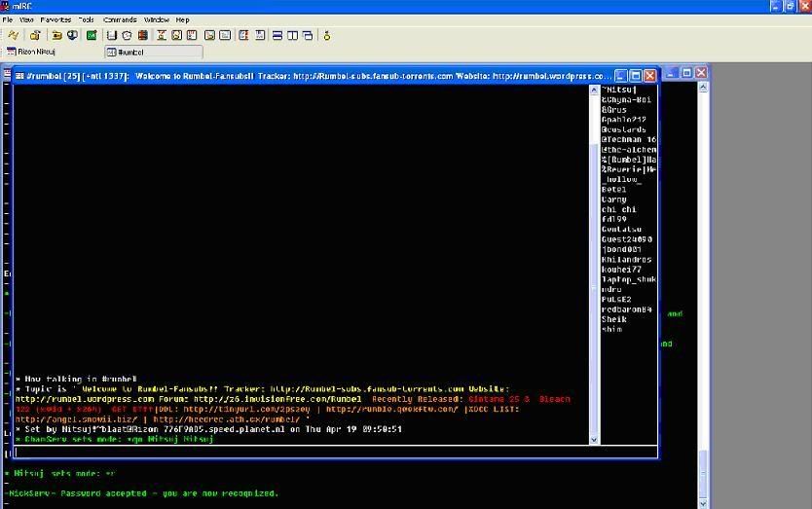Click the channel chat scrollbar down arrow
The image size is (812, 509).
tap(594, 440)
